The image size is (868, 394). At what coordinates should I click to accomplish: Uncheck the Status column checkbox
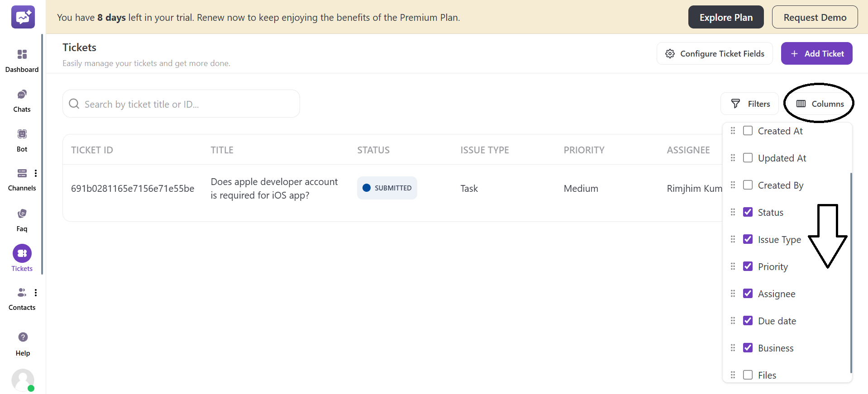pyautogui.click(x=748, y=212)
